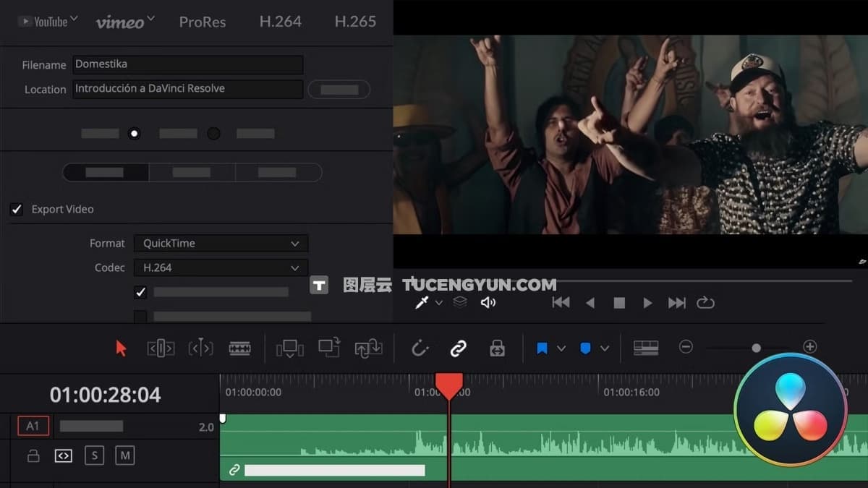Click the button beside Location field
The image size is (868, 488).
coord(339,90)
